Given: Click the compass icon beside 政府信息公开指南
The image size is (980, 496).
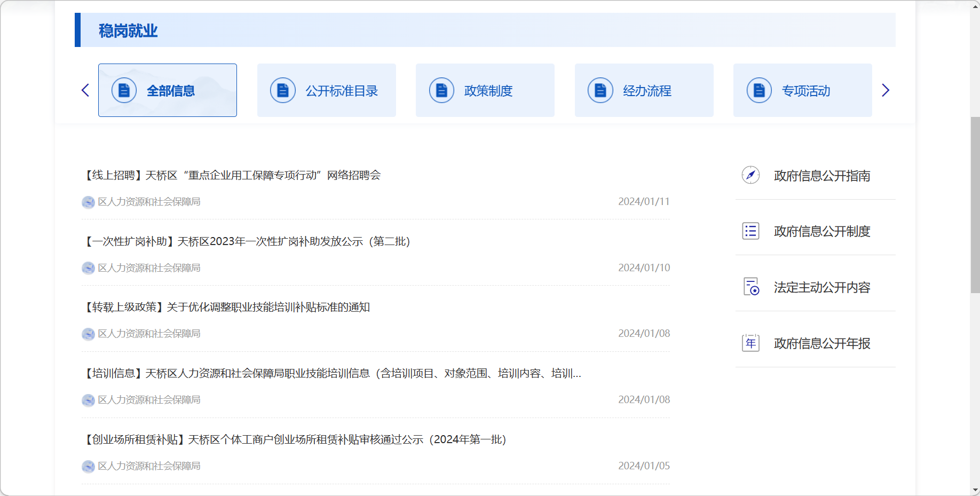Looking at the screenshot, I should [750, 175].
